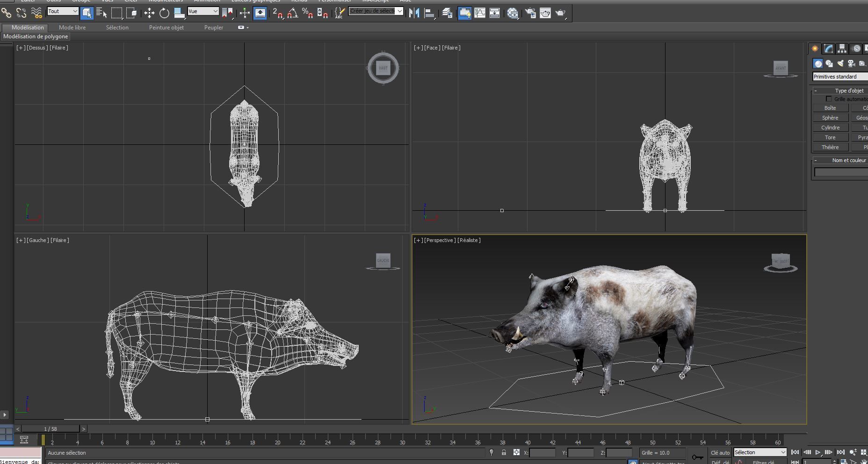Open the Peinture objet ribbon tab
Viewport: 868px width, 464px height.
pos(166,28)
